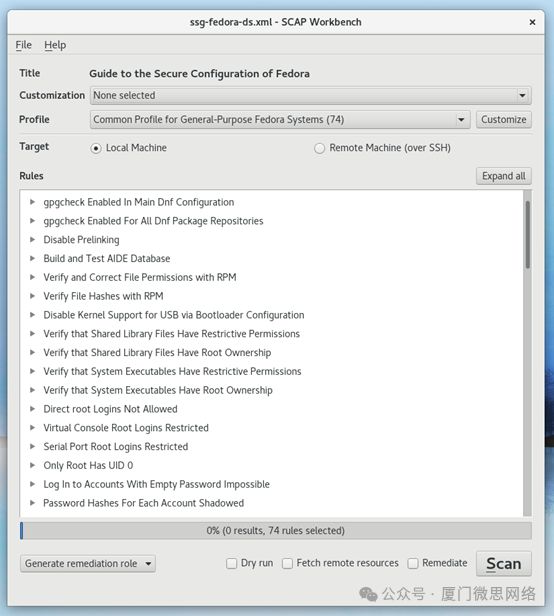The height and width of the screenshot is (616, 554).
Task: Expand Password Hashes For Each Account Shadowed arrow
Action: click(33, 503)
